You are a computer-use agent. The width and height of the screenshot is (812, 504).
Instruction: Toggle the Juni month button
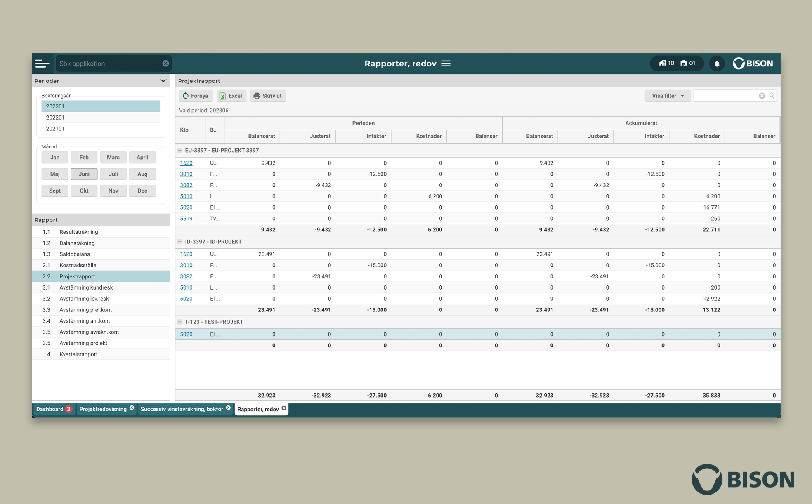point(84,174)
